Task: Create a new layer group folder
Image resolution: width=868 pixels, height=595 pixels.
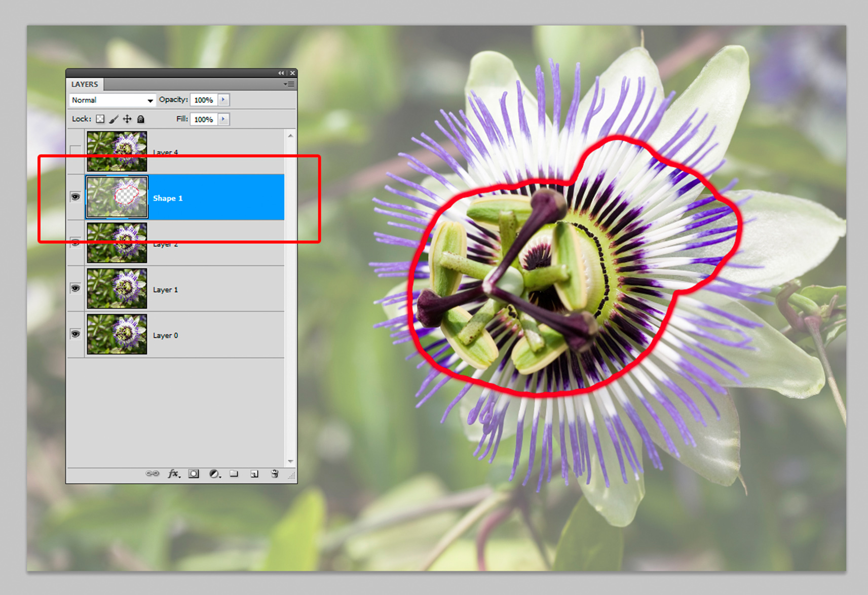Action: click(x=234, y=473)
